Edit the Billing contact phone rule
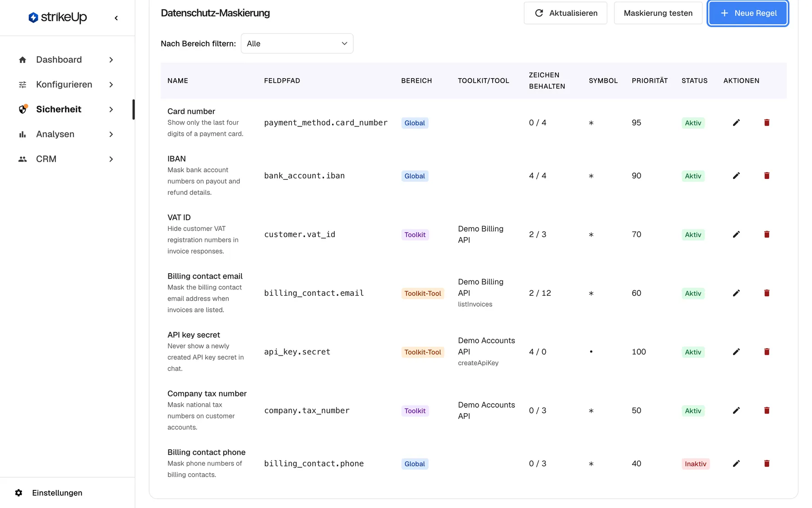812x508 pixels. tap(736, 464)
